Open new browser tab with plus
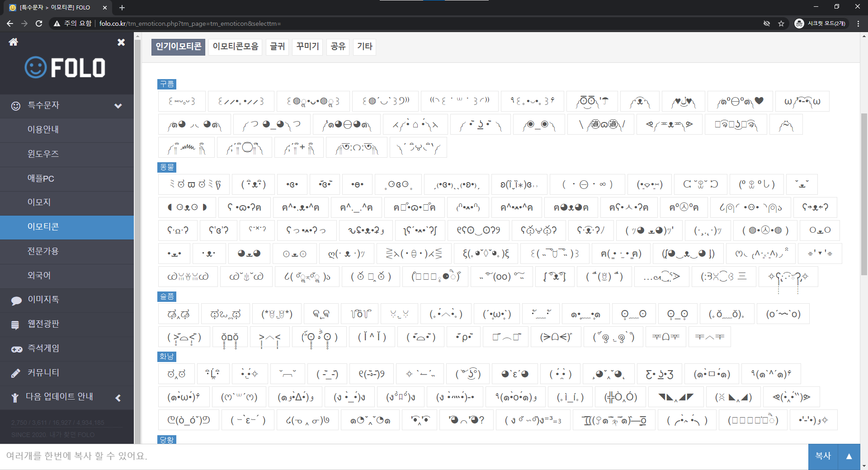The image size is (868, 470). coord(122,8)
